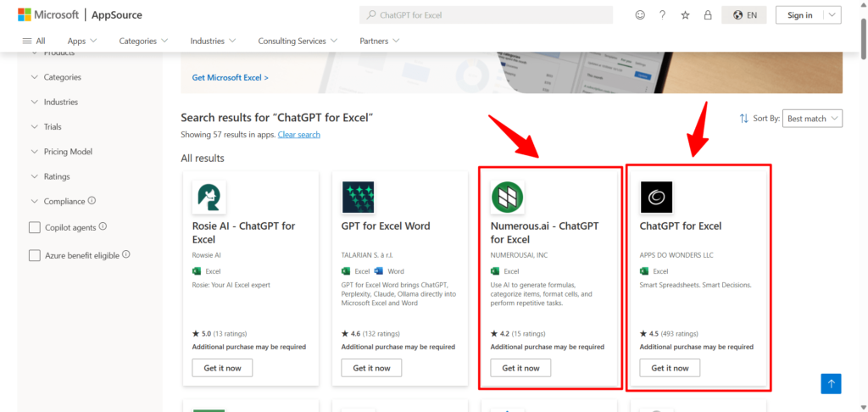Expand the Industries filter in sidebar
Screen dimensions: 868x412
pos(54,102)
